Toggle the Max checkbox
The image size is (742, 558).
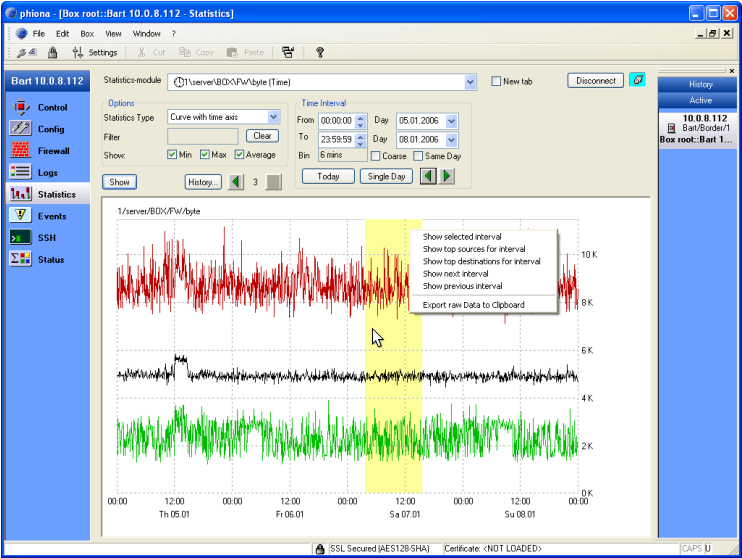204,155
